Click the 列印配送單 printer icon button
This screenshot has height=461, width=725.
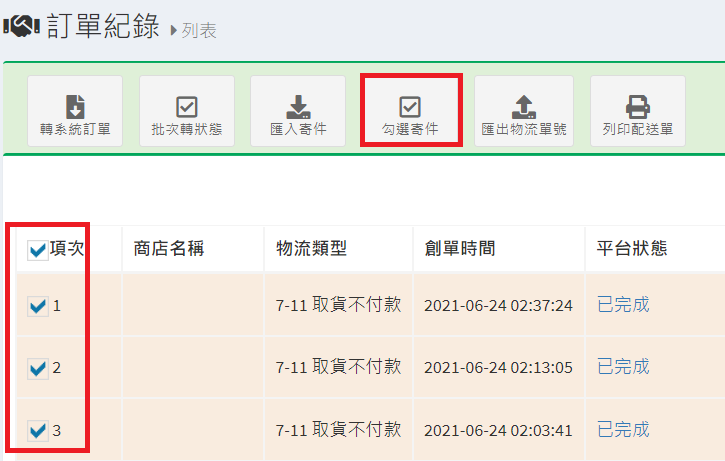click(637, 111)
